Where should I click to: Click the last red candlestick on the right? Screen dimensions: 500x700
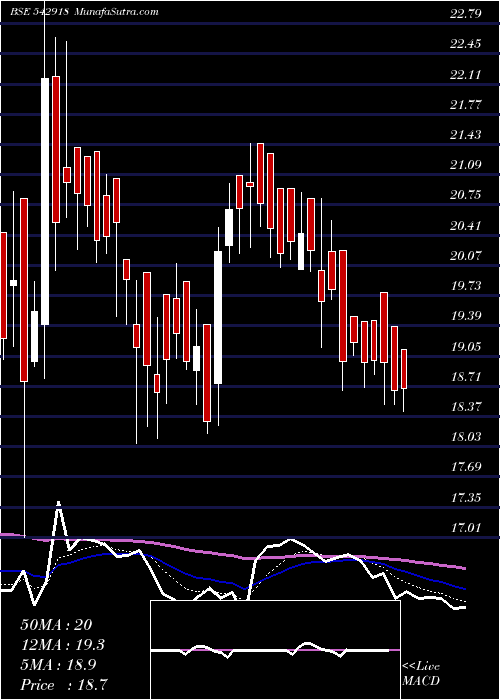(x=404, y=369)
